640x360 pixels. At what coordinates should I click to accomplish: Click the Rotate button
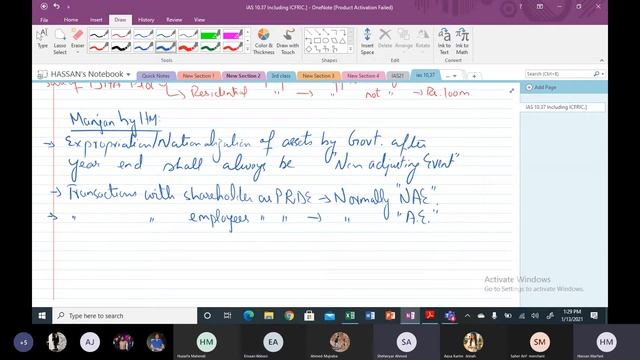coord(423,39)
